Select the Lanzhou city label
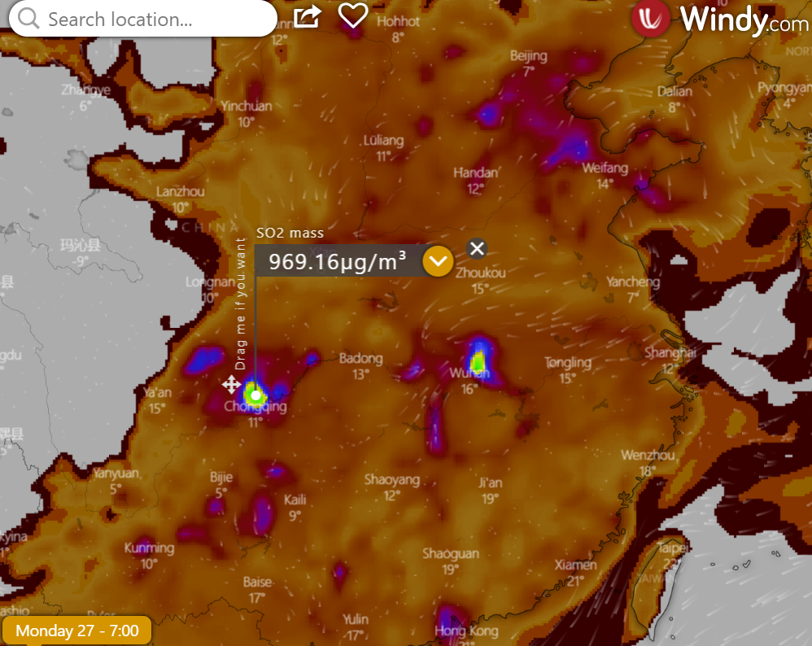 [x=180, y=192]
